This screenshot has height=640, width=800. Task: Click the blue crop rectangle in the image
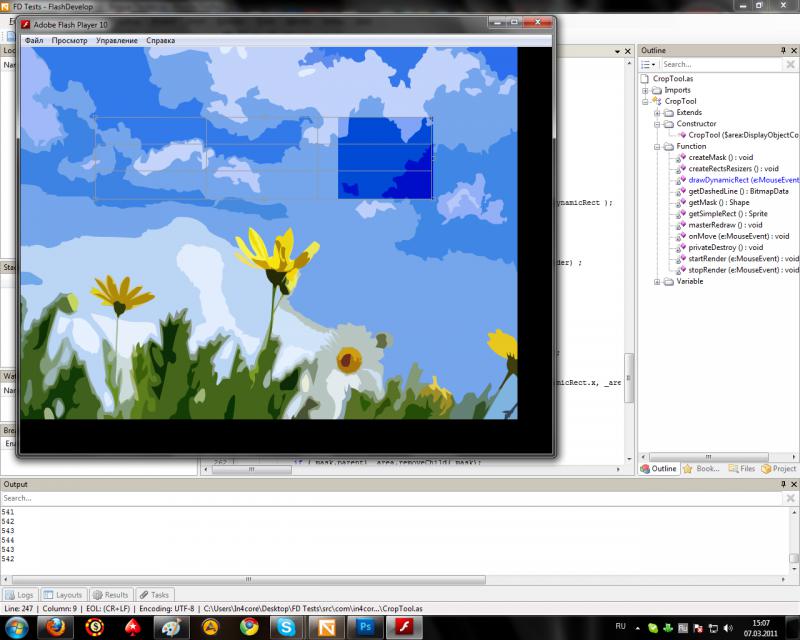pos(385,158)
